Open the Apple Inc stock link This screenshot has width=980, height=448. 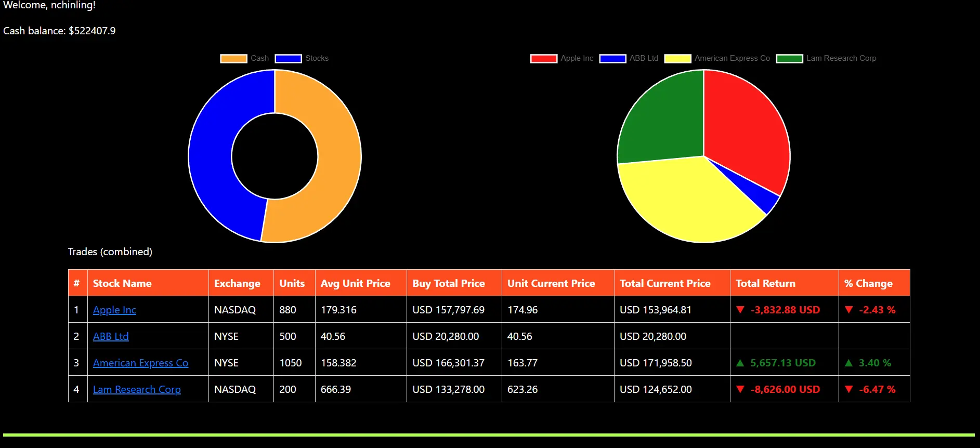point(114,310)
